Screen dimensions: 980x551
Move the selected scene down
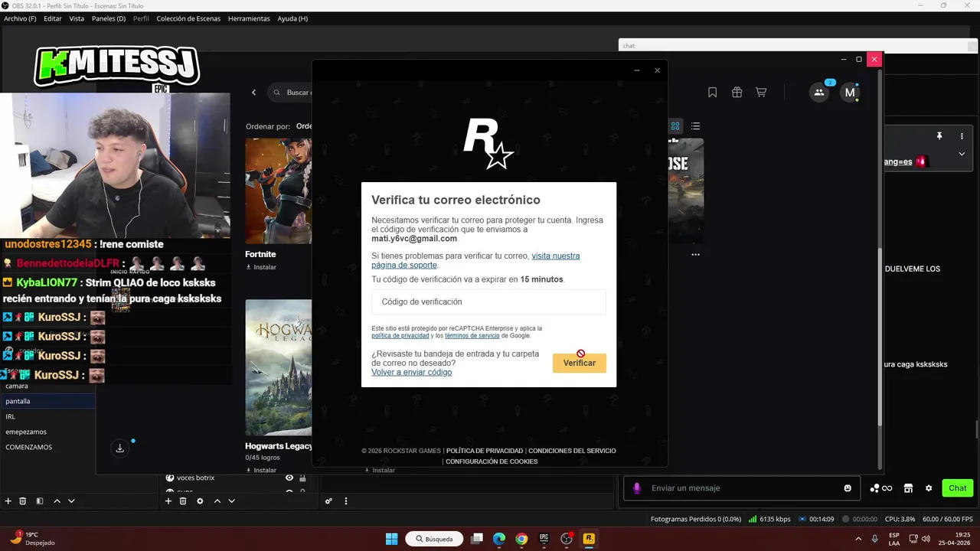(x=71, y=501)
